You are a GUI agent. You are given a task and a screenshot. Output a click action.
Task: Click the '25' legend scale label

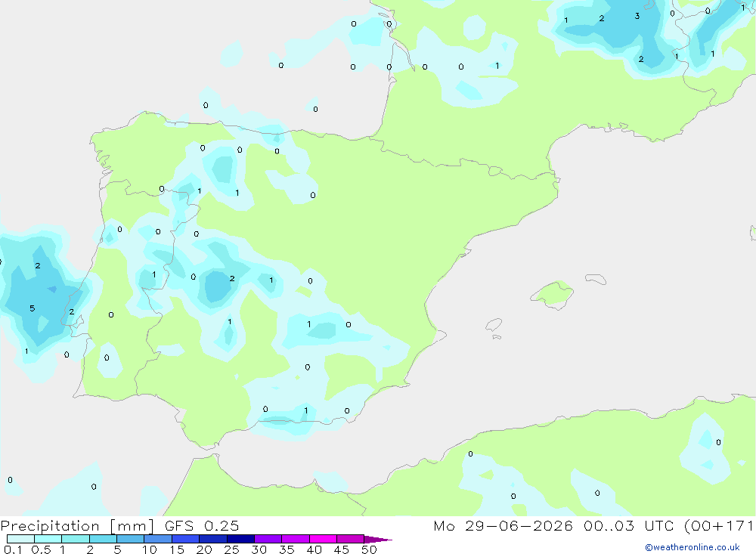[231, 549]
